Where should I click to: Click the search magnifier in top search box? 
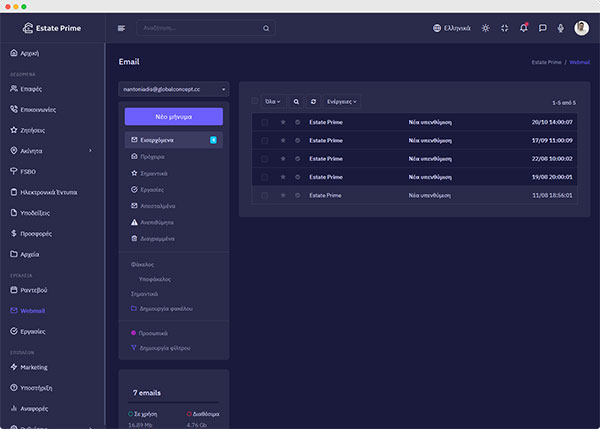[x=266, y=28]
